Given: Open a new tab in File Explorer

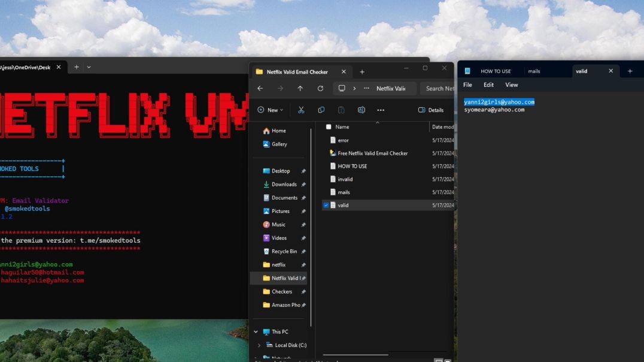Looking at the screenshot, I should pos(362,72).
